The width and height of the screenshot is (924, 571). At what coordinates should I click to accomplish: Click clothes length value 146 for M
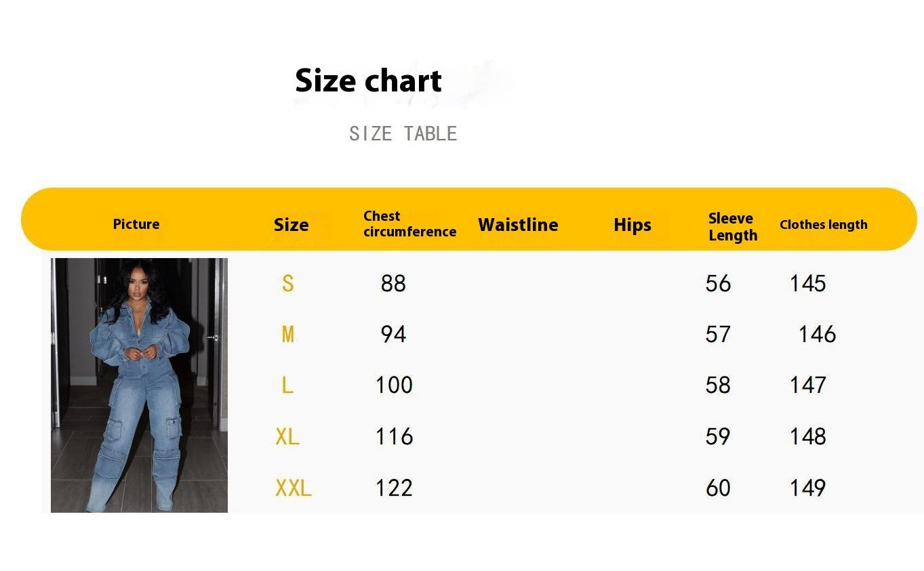[818, 334]
